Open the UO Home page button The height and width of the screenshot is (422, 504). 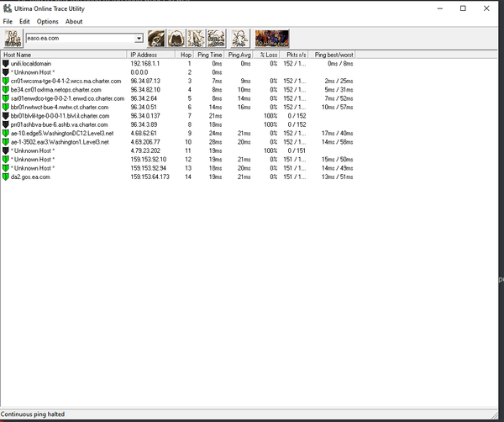coord(272,39)
